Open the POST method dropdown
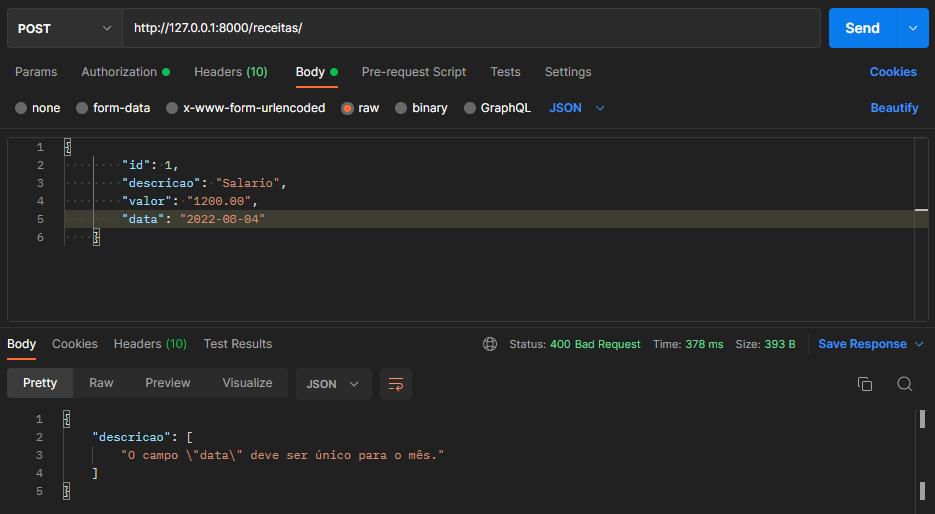 [x=64, y=28]
